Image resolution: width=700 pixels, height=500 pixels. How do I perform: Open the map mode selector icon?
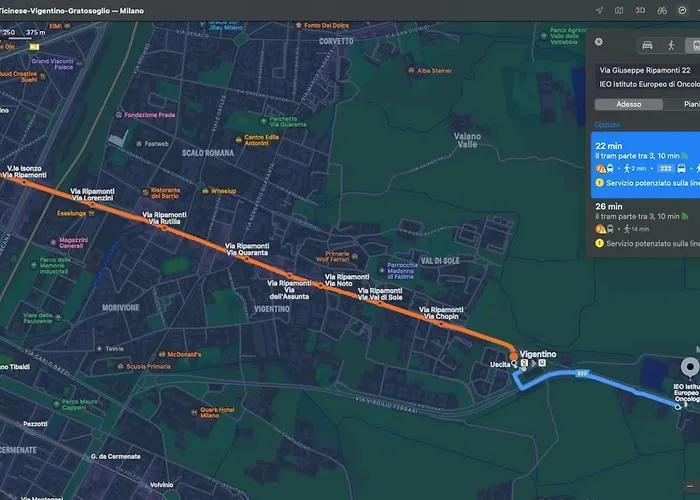coord(619,10)
